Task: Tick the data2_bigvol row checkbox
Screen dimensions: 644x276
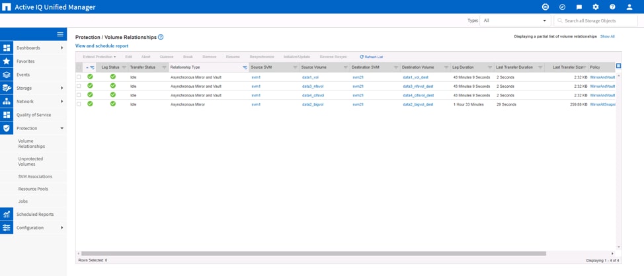Action: tap(79, 104)
